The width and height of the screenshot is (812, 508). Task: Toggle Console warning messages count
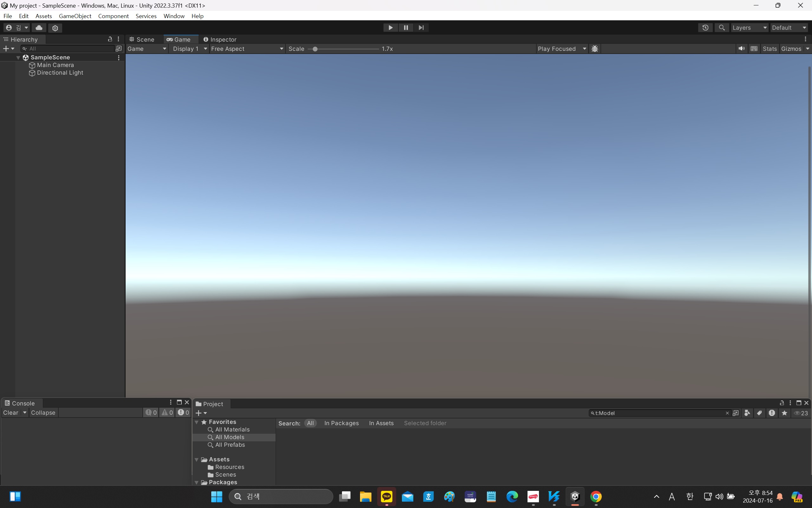pos(167,412)
